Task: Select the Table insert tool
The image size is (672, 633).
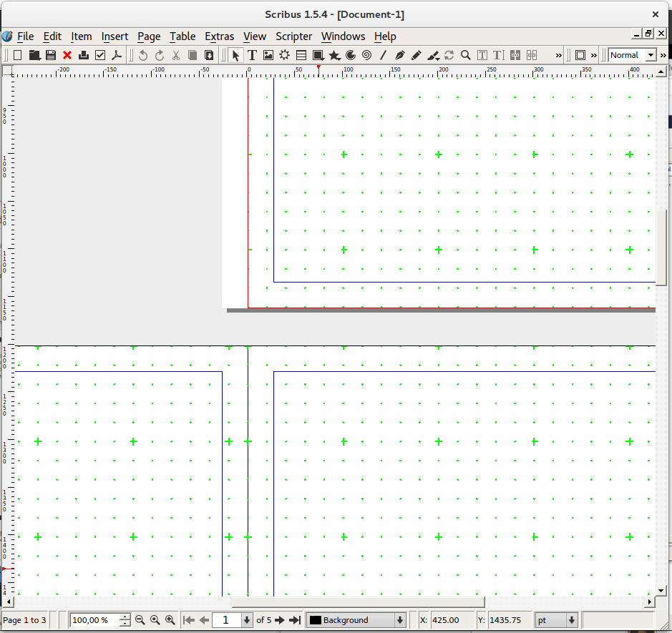Action: click(301, 55)
